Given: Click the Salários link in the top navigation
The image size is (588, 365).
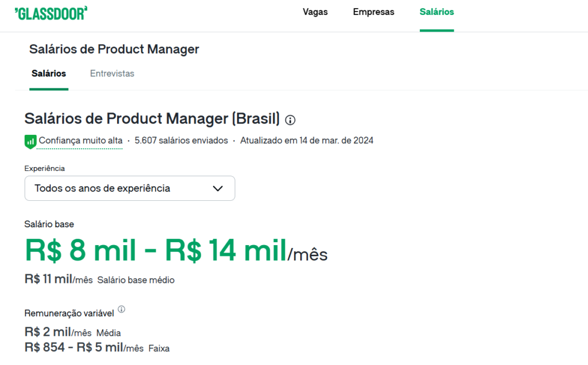Looking at the screenshot, I should 436,11.
